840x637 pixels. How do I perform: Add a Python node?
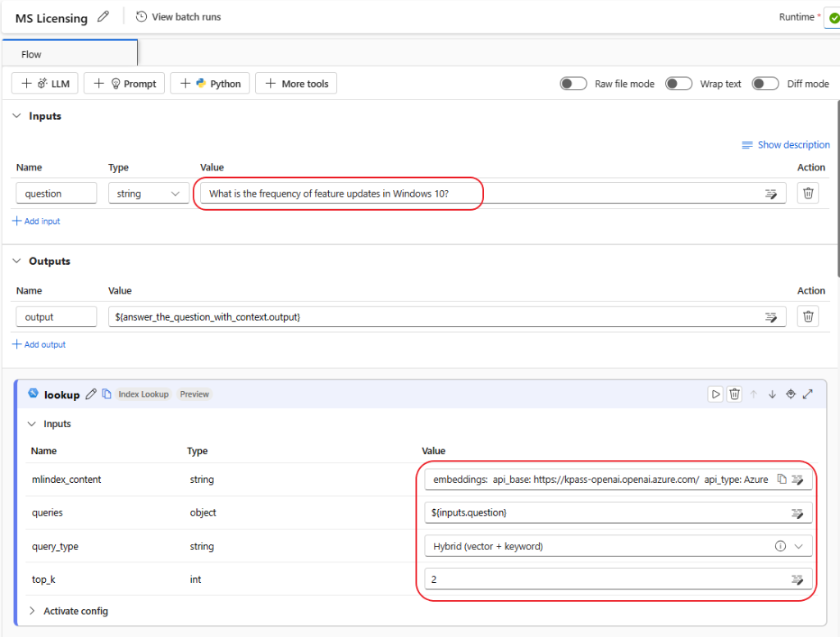pos(210,84)
